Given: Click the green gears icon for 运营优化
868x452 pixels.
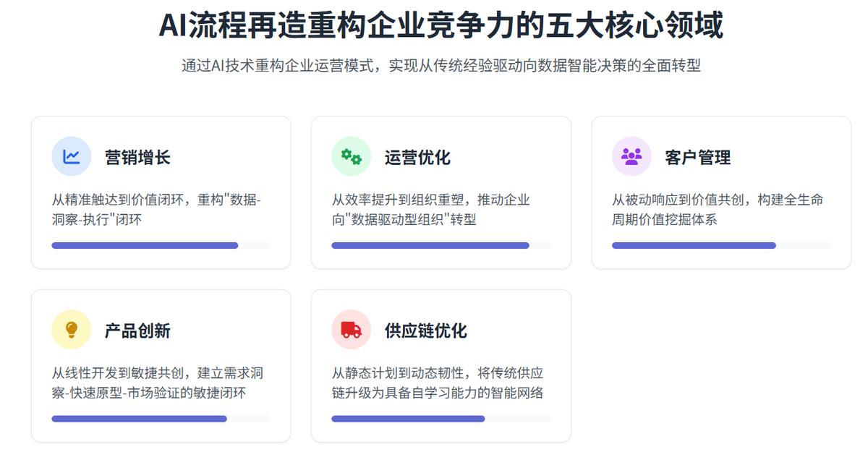Looking at the screenshot, I should tap(351, 156).
